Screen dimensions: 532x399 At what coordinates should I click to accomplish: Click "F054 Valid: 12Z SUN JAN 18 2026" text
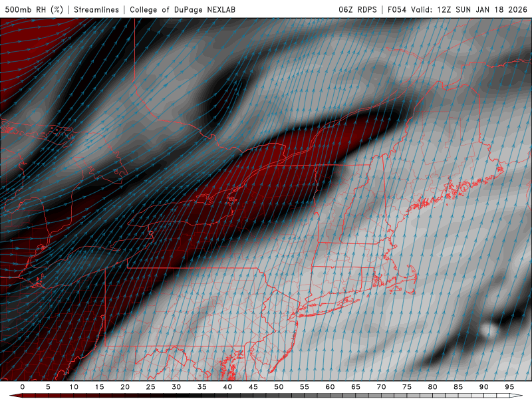[x=458, y=10]
